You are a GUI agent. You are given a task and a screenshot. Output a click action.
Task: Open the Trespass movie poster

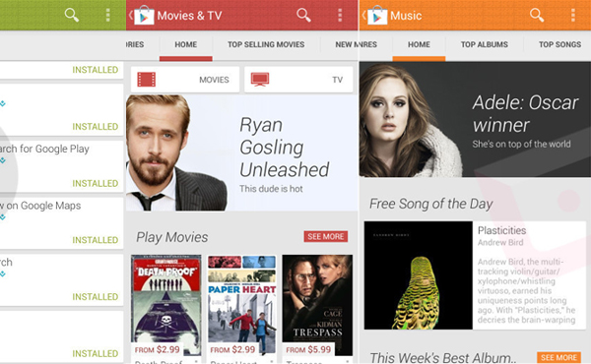click(x=317, y=305)
